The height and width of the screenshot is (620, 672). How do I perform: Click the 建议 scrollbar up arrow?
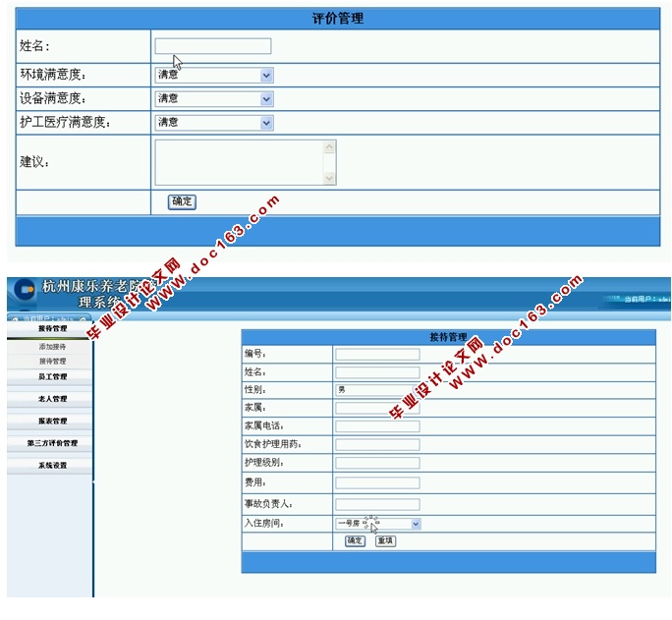pos(329,147)
